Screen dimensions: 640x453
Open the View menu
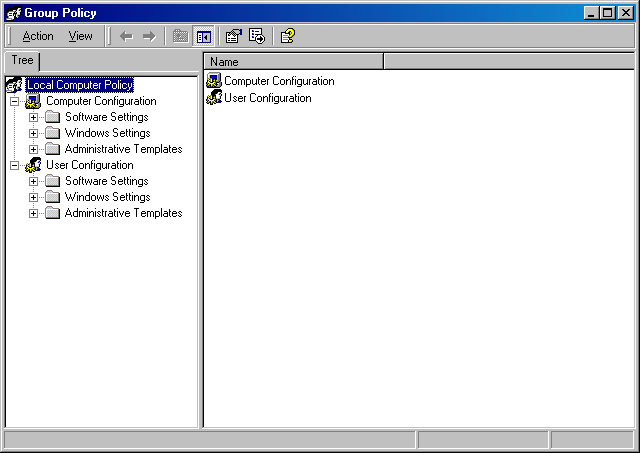click(80, 36)
